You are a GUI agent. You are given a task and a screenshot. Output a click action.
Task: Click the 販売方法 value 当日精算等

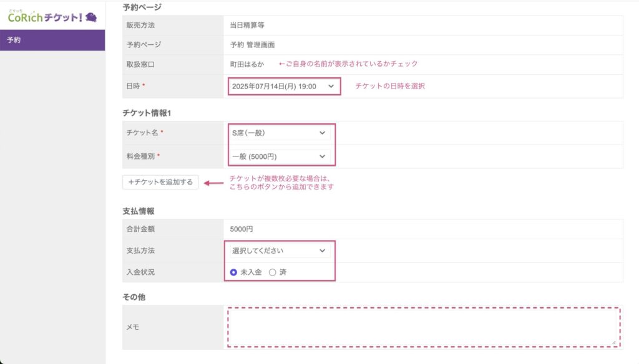[247, 25]
